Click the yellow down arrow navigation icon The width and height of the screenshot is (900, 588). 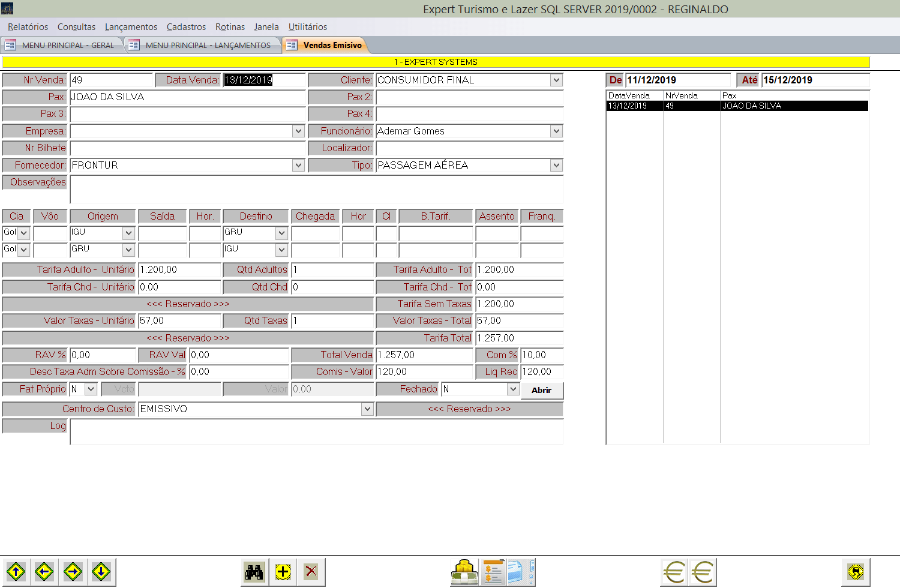pos(101,572)
